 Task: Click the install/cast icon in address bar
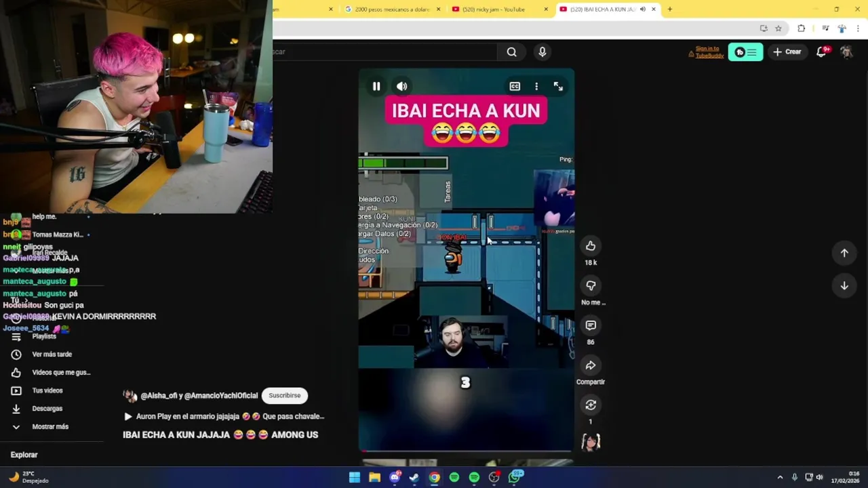point(764,28)
